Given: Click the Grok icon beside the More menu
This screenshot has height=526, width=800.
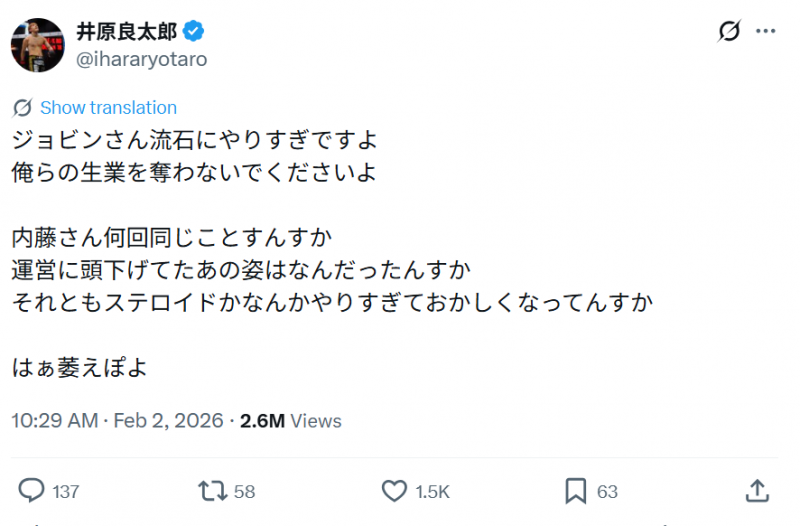Looking at the screenshot, I should [730, 32].
